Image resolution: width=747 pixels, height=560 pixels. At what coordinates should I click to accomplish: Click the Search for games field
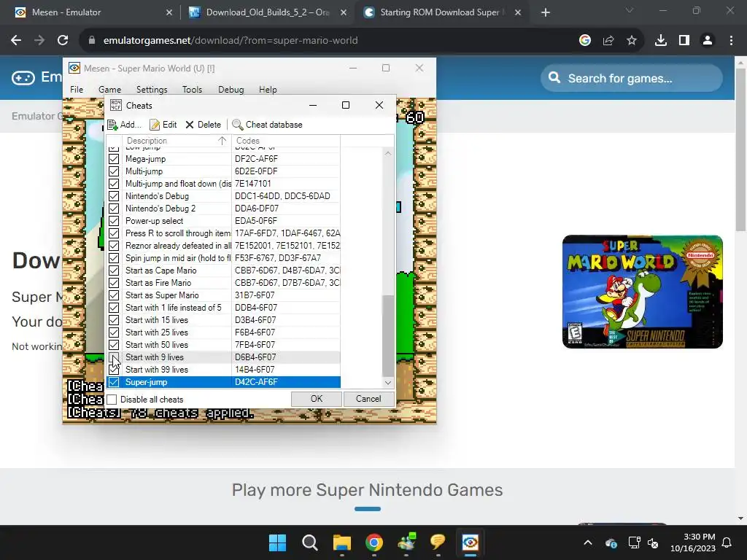click(x=631, y=78)
